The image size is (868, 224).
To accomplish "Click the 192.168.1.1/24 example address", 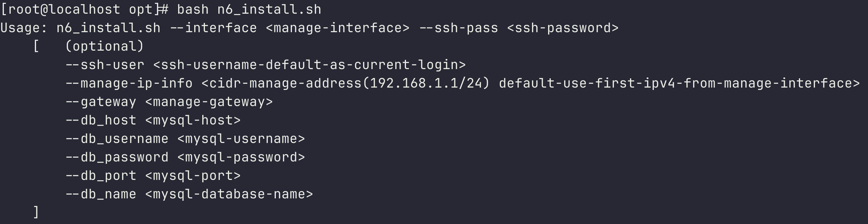I will coord(426,83).
